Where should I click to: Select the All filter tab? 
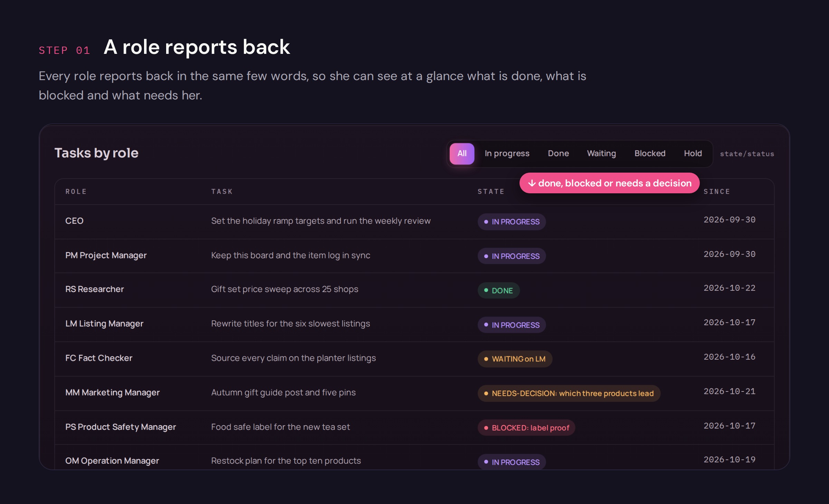[x=462, y=154]
